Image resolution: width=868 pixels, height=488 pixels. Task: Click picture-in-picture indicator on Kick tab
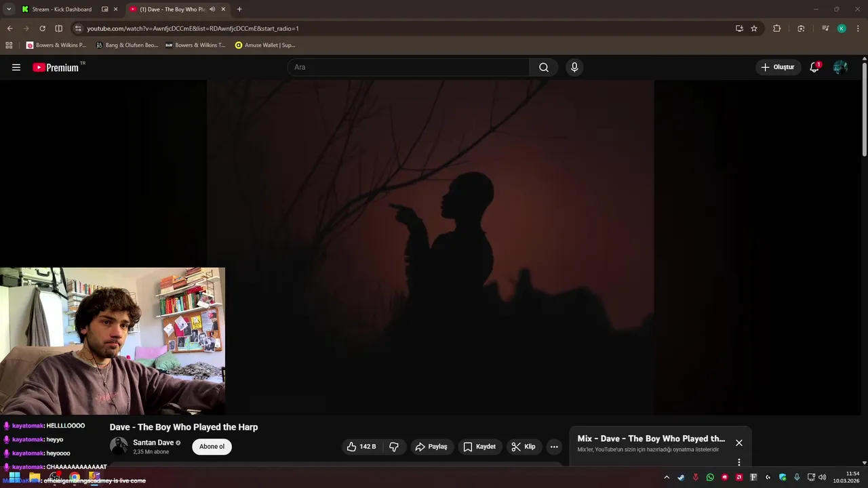point(105,9)
